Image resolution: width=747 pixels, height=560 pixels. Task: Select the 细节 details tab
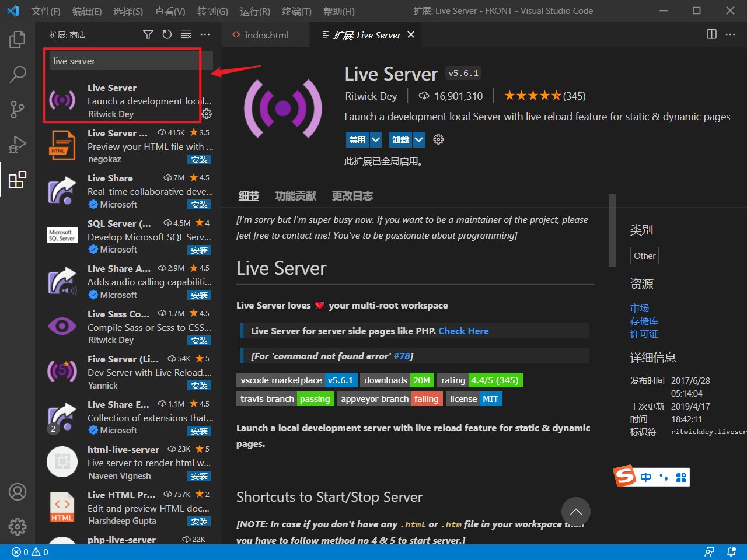[249, 196]
